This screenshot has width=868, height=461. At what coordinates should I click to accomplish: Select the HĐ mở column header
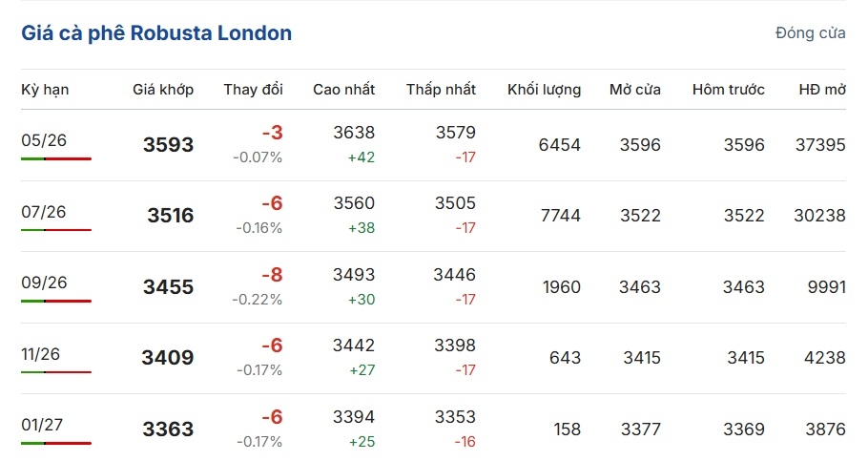pos(822,90)
